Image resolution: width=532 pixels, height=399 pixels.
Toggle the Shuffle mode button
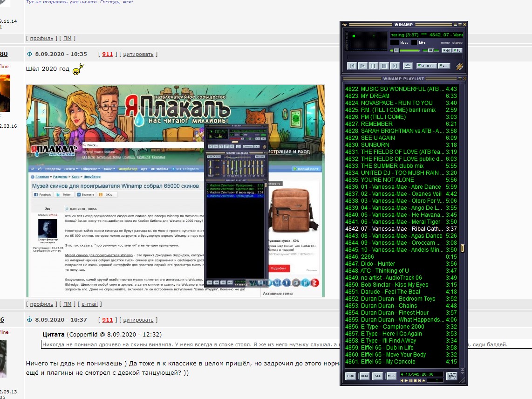point(426,66)
